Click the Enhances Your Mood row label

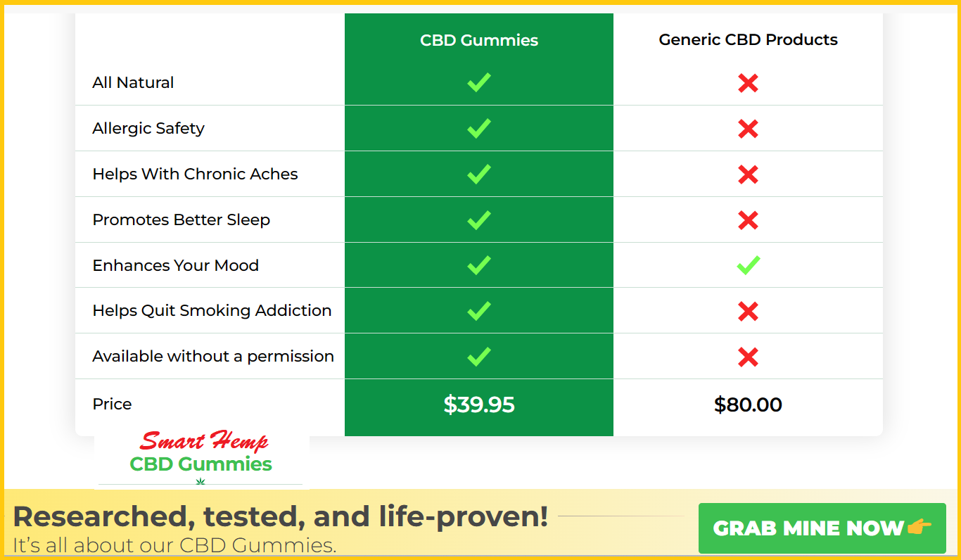175,265
